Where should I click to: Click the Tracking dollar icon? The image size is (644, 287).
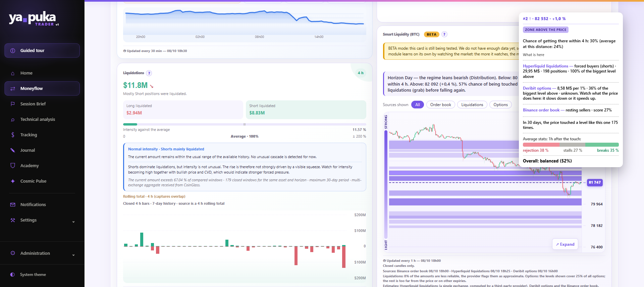(x=13, y=135)
